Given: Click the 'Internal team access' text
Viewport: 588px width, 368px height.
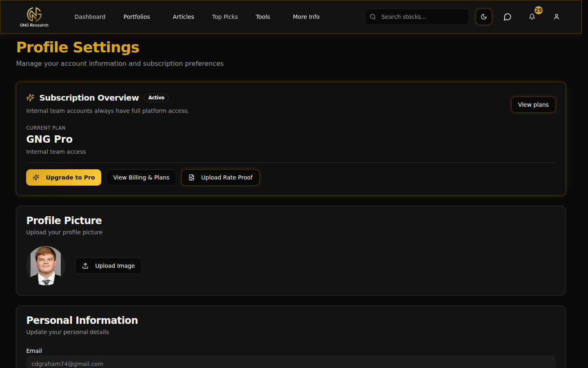Looking at the screenshot, I should pos(56,152).
